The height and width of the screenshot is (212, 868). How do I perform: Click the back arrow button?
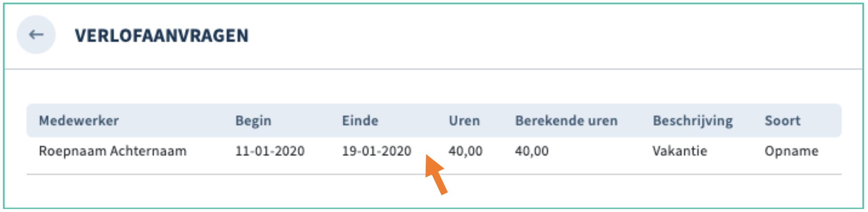click(x=36, y=35)
